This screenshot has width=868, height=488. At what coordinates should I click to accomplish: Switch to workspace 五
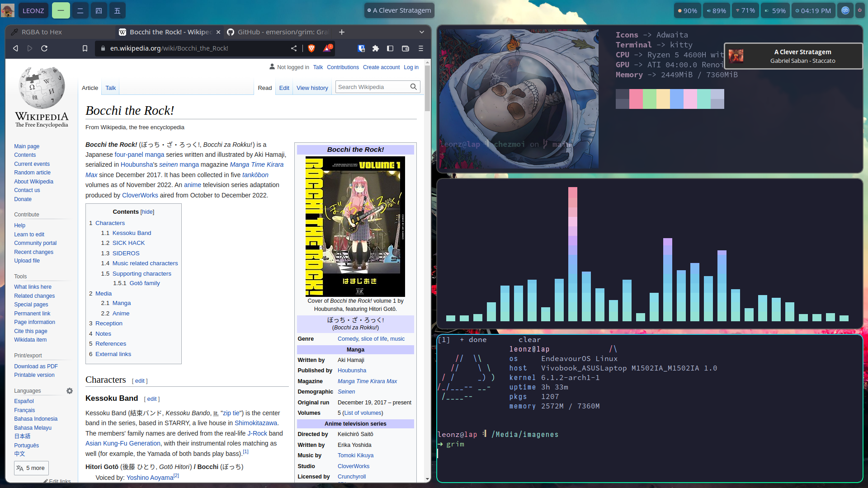pos(117,10)
